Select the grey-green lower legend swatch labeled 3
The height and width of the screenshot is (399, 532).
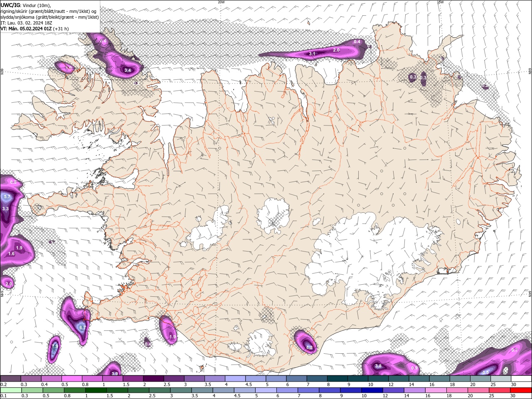[x=181, y=390]
